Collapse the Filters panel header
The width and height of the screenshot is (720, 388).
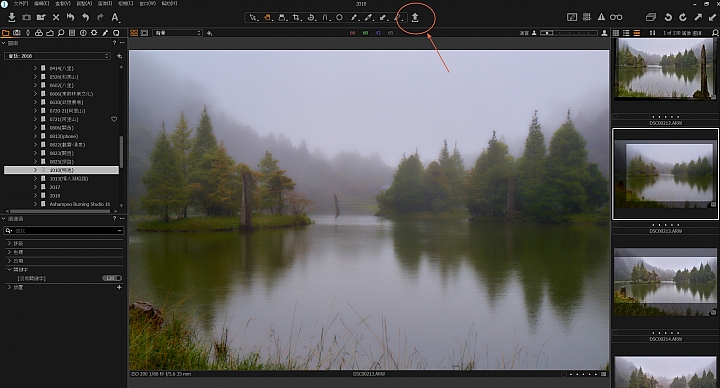4,219
